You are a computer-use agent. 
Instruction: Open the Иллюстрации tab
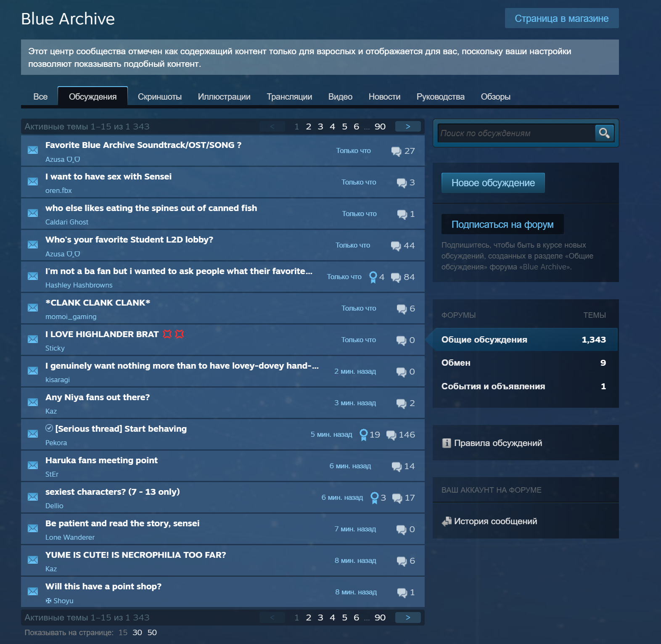tap(224, 97)
